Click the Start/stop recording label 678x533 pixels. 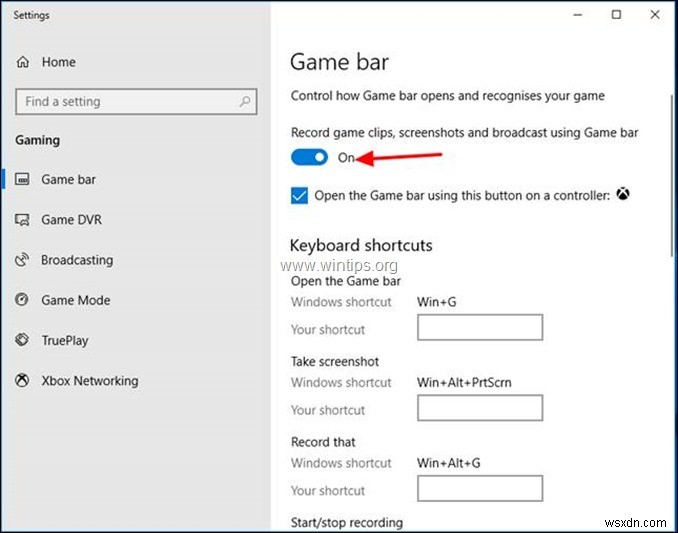[x=347, y=523]
